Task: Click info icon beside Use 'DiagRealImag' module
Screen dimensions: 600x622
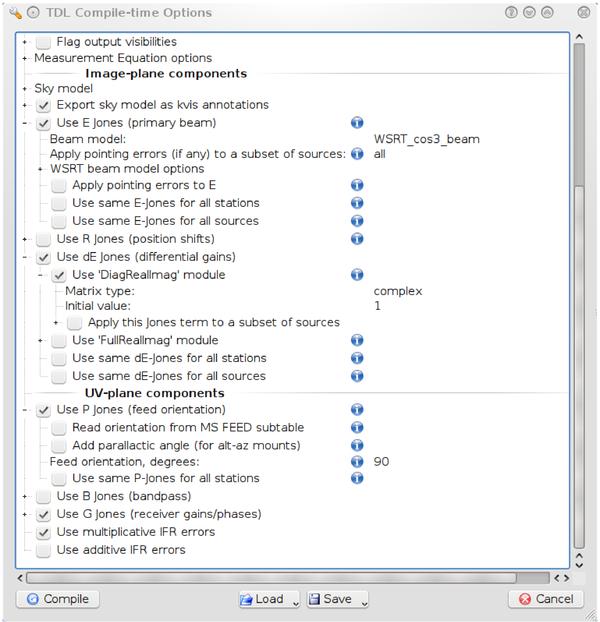Action: coord(356,275)
